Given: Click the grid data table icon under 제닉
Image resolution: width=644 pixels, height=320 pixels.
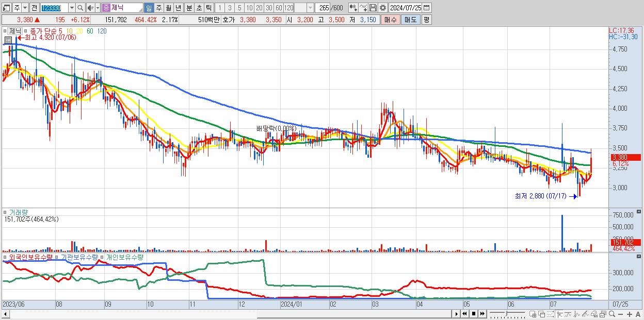Looking at the screenshot, I should click(x=8, y=40).
